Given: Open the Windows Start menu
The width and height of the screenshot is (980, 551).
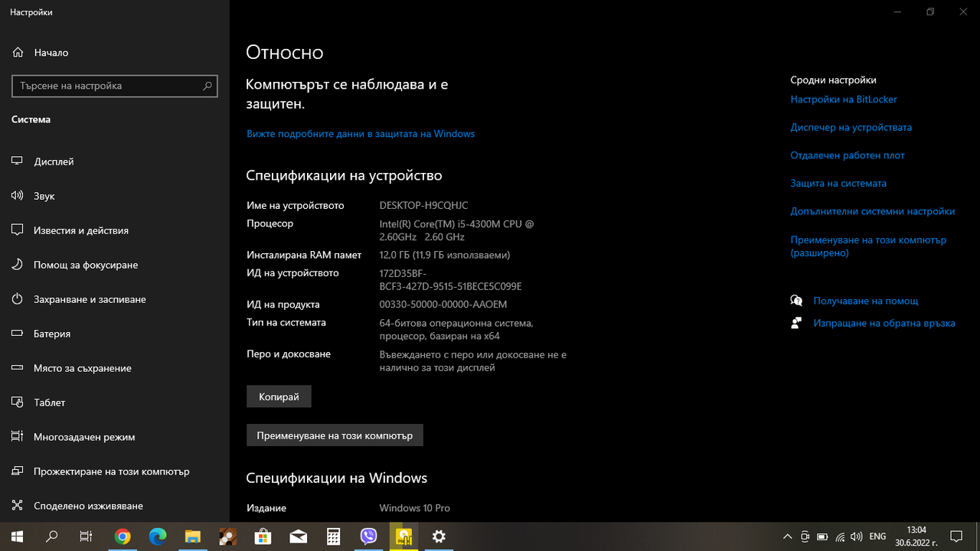Looking at the screenshot, I should click(x=17, y=536).
